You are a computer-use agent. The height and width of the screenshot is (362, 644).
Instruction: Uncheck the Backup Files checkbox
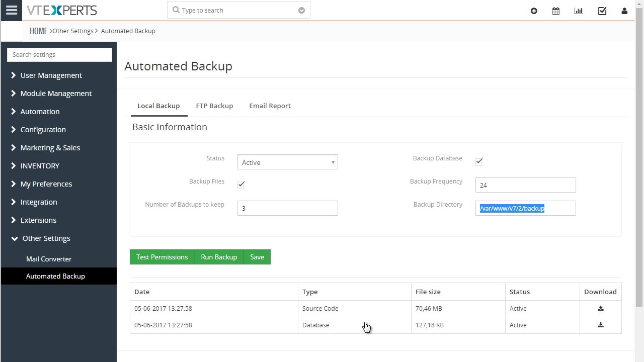241,185
